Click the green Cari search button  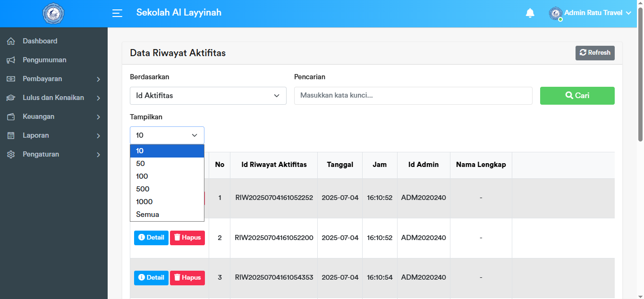(x=577, y=96)
